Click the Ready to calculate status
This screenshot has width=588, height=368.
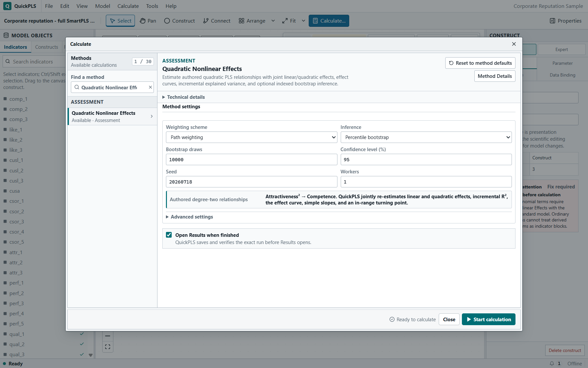coord(413,320)
